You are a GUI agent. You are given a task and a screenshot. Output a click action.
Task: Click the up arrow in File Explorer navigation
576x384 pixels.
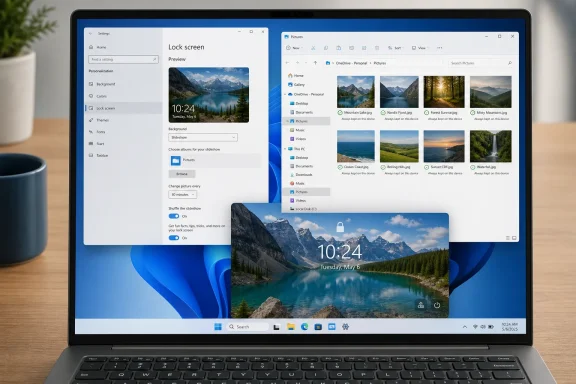pos(315,63)
